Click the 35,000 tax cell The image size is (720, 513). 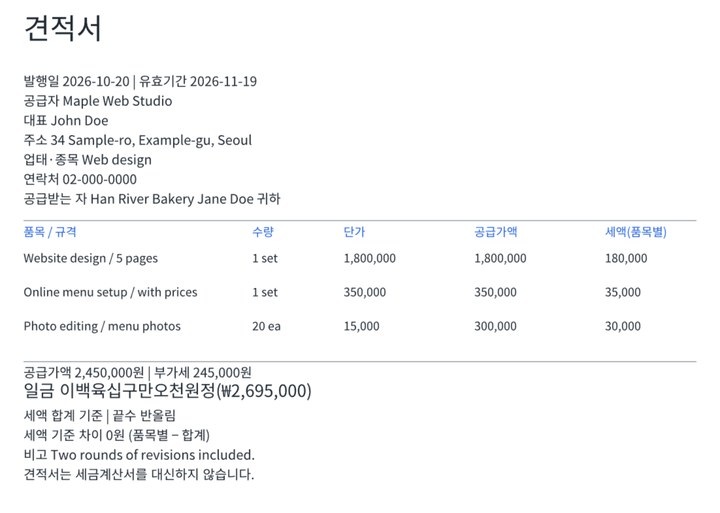(623, 292)
